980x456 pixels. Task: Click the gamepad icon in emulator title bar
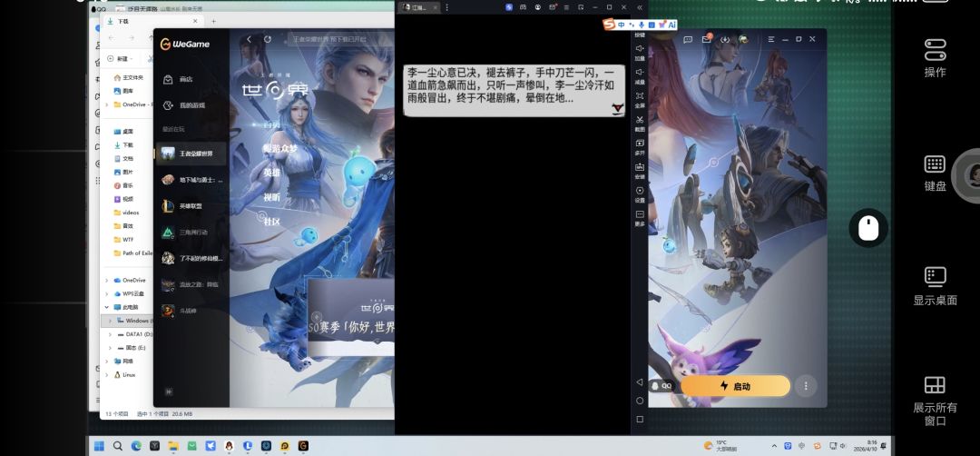tap(524, 7)
